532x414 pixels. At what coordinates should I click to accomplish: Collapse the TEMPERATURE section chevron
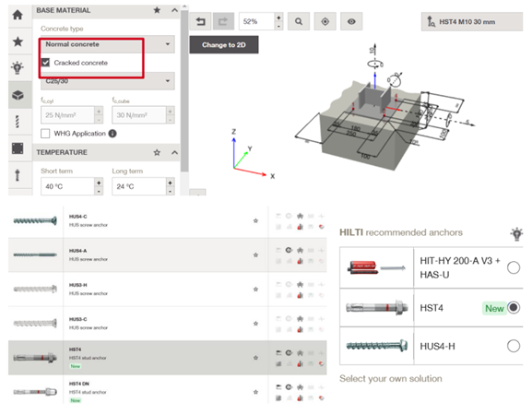click(174, 152)
